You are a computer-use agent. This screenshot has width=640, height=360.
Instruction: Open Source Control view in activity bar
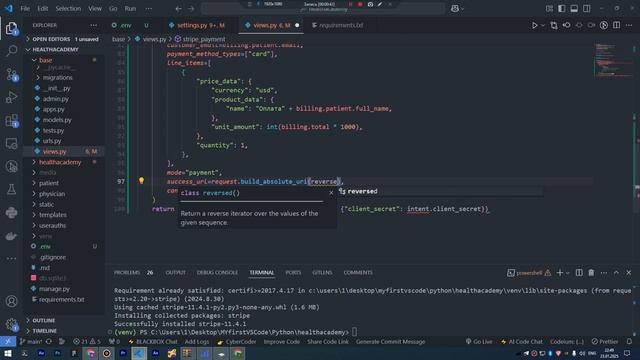(11, 74)
